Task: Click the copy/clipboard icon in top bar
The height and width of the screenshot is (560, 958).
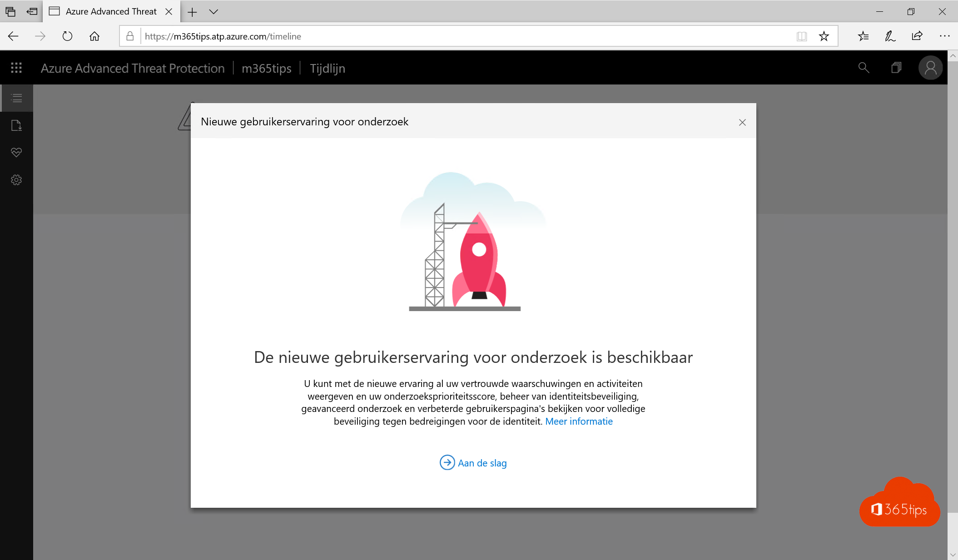Action: (x=897, y=68)
